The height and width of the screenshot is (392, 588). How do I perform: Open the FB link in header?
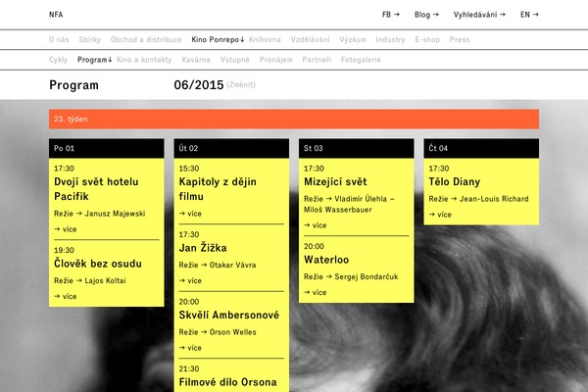391,15
